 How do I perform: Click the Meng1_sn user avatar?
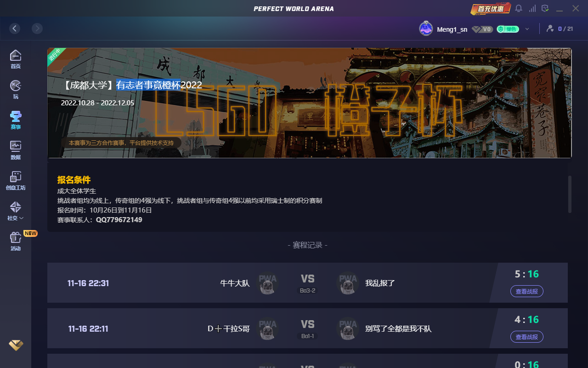[426, 29]
